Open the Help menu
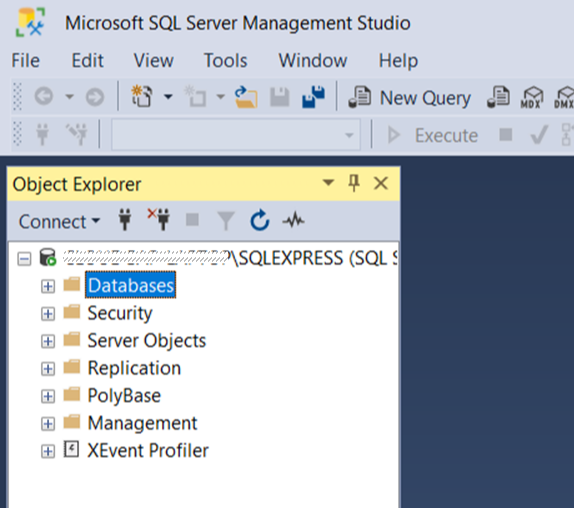The width and height of the screenshot is (574, 508). (398, 60)
